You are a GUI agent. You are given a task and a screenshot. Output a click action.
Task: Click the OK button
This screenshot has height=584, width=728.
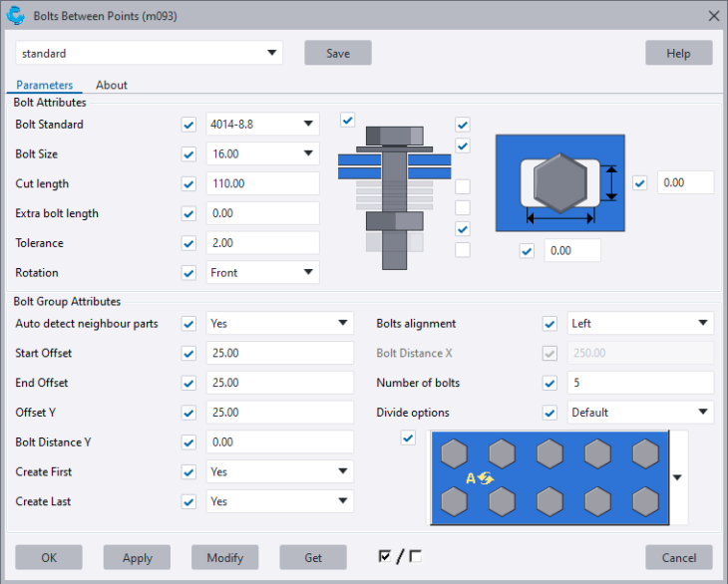[x=49, y=557]
